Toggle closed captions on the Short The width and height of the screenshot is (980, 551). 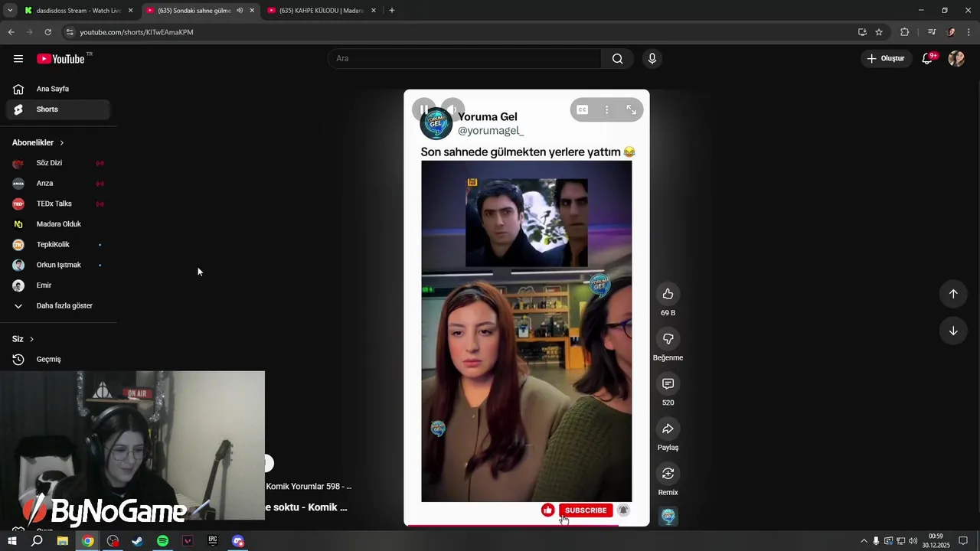tap(583, 109)
